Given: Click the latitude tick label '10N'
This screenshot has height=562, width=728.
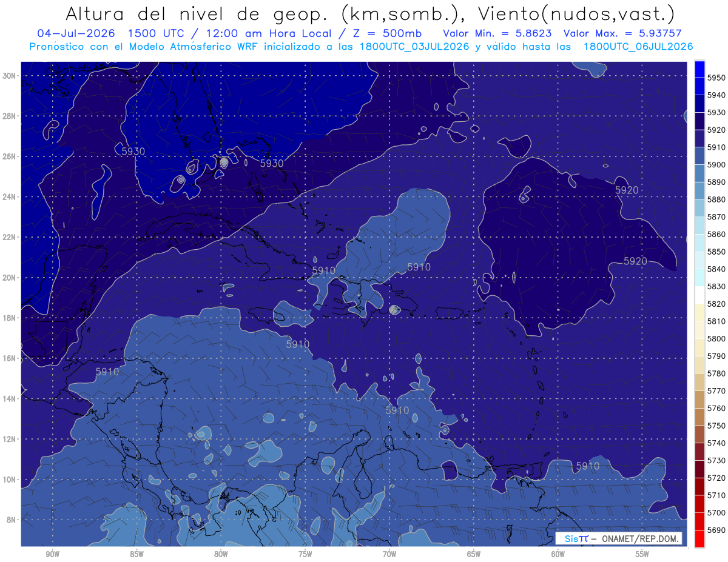Looking at the screenshot, I should (x=9, y=480).
